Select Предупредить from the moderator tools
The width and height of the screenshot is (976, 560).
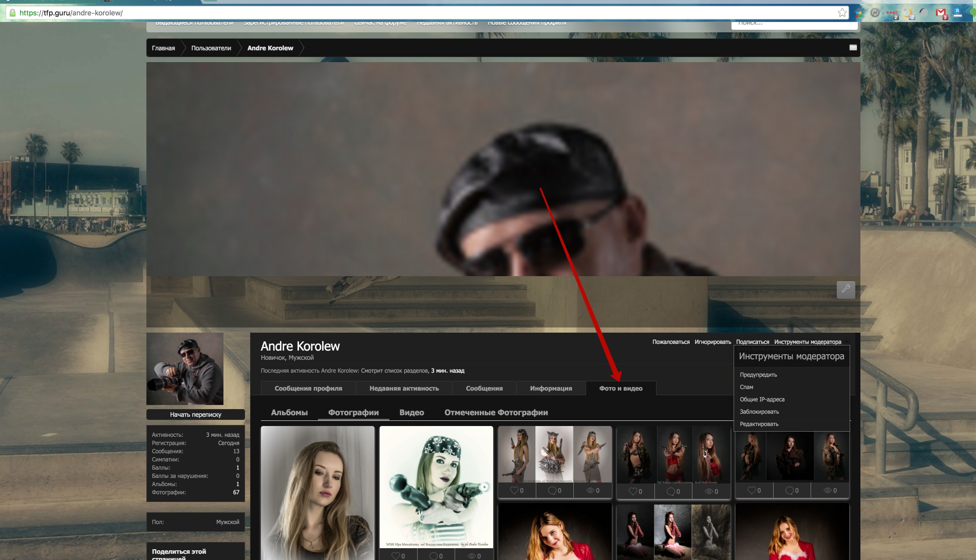pyautogui.click(x=758, y=375)
